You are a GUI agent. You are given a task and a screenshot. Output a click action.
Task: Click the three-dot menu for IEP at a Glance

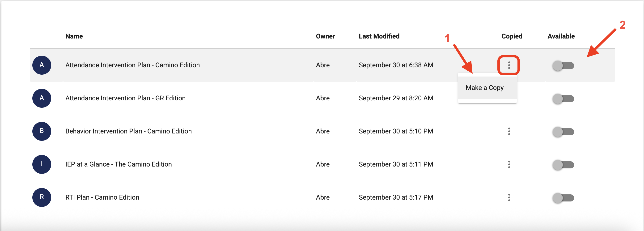[509, 164]
